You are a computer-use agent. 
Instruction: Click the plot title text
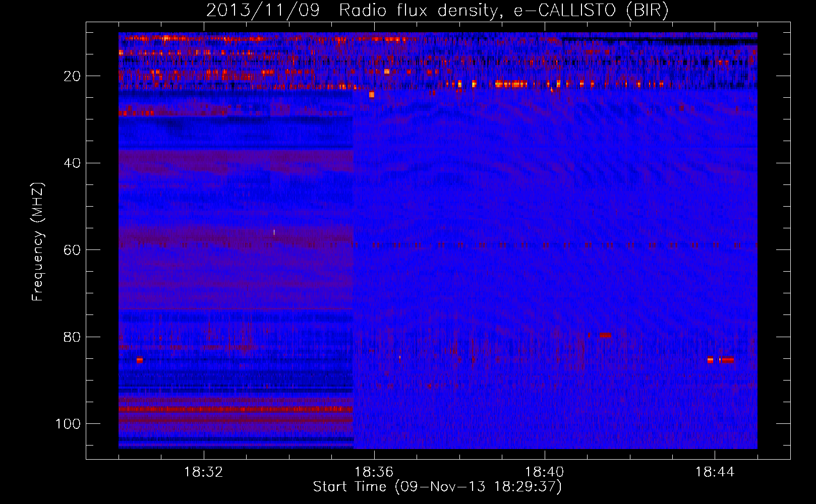(437, 11)
